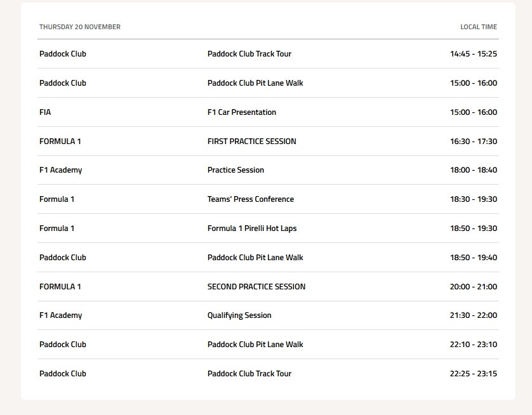
Task: Select the 18:50 - 19:40 time slot
Action: point(473,258)
